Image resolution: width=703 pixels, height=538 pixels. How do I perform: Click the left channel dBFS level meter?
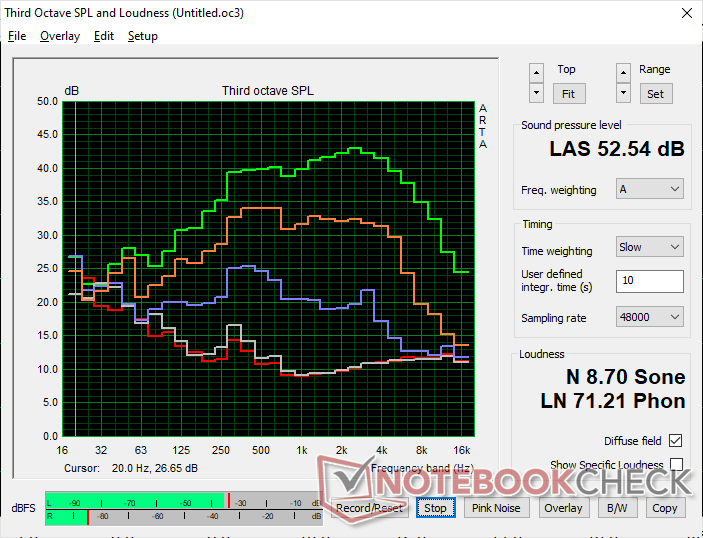[x=183, y=501]
